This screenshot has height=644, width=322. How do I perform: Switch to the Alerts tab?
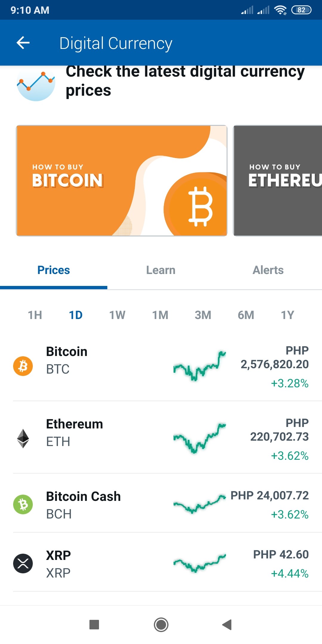coord(268,270)
